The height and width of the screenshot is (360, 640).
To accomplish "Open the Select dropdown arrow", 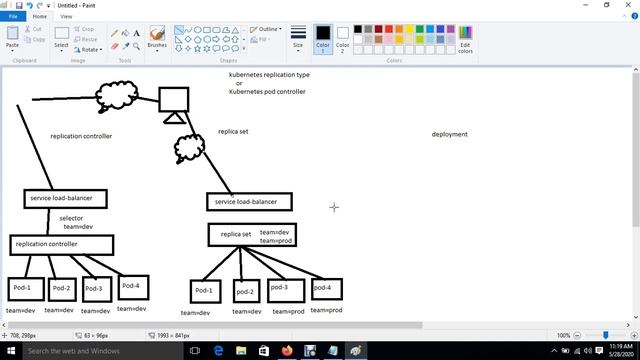I will pyautogui.click(x=61, y=51).
